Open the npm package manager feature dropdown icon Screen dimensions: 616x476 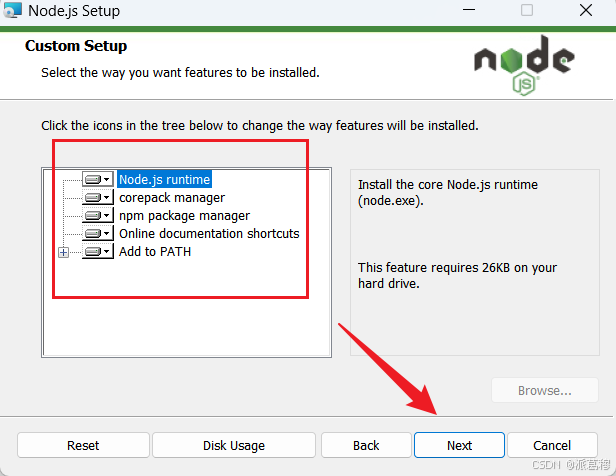(x=98, y=216)
